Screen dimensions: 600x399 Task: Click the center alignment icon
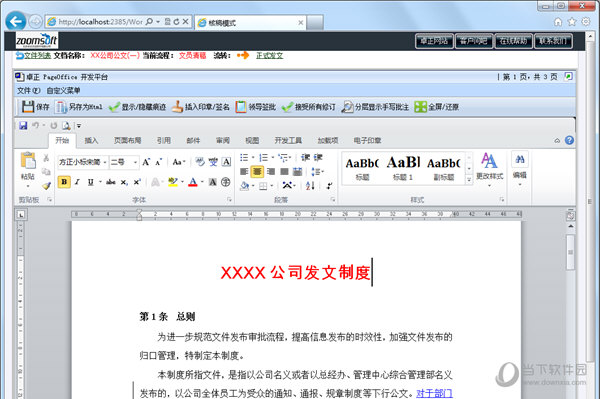[257, 171]
